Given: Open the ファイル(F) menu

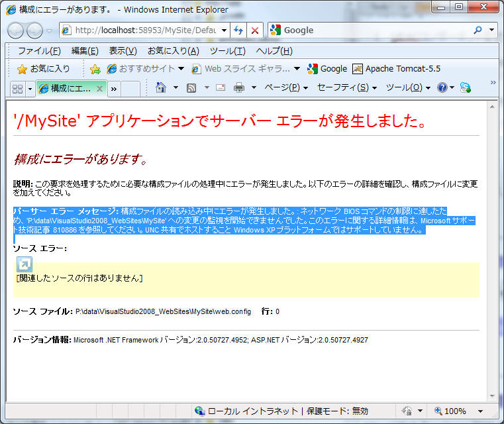Looking at the screenshot, I should 39,51.
